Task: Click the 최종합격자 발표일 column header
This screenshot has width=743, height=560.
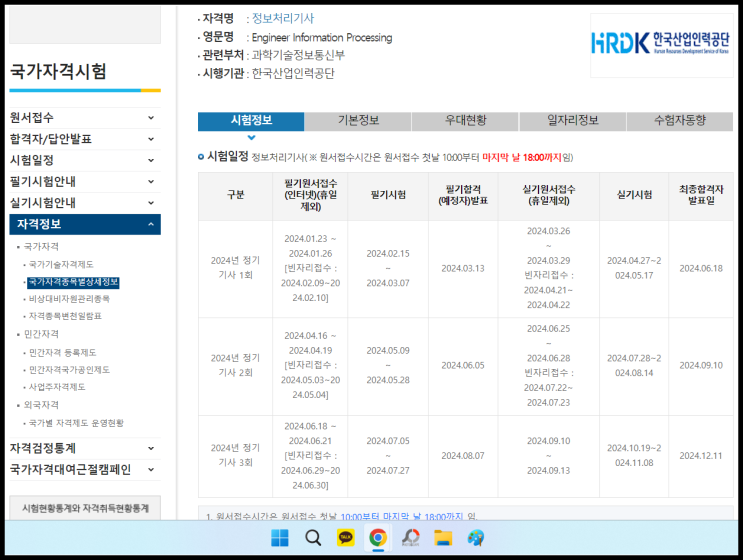Action: click(x=701, y=195)
